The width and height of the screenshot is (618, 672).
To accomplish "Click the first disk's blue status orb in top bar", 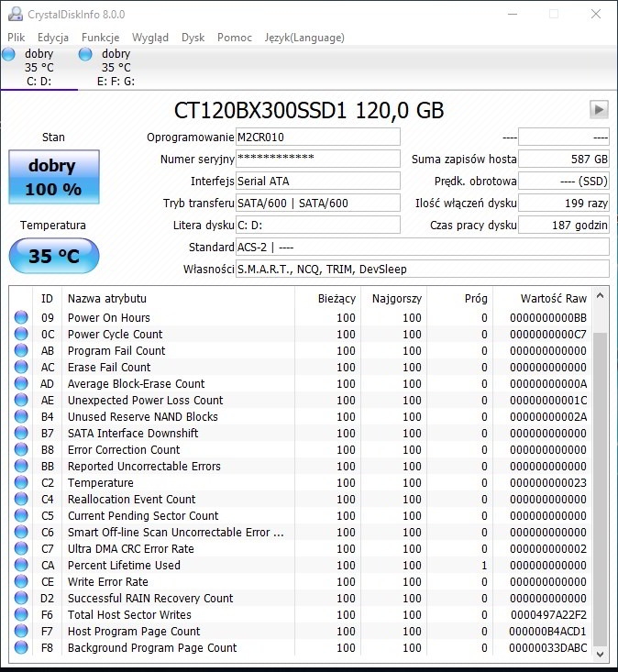I will (x=8, y=54).
